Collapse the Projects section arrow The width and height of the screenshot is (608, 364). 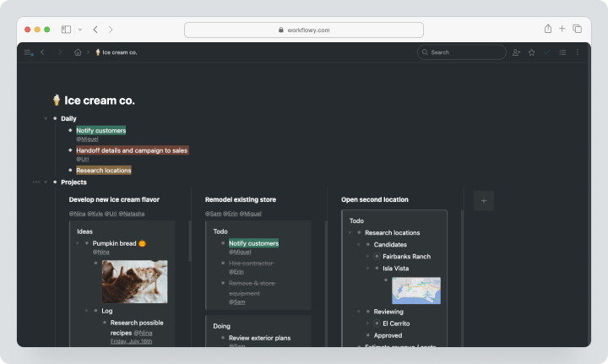pyautogui.click(x=46, y=182)
